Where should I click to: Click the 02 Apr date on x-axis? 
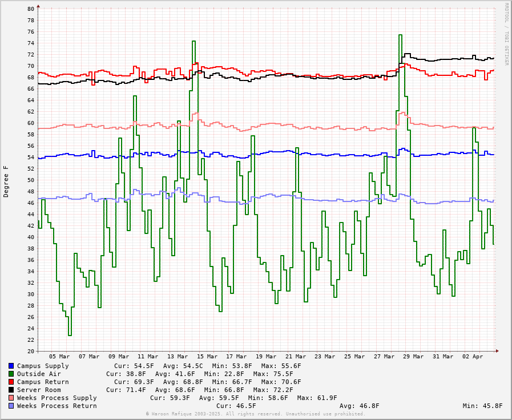tap(473, 357)
